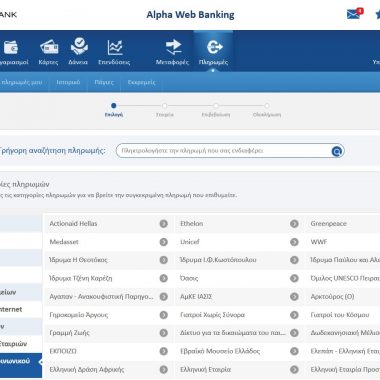Open the Greenpeace payment
380x380 pixels.
pos(329,224)
